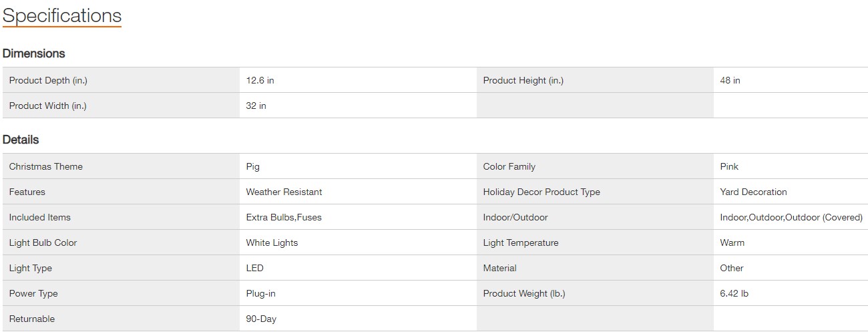Click the Specifications heading
The image size is (868, 334).
click(62, 16)
